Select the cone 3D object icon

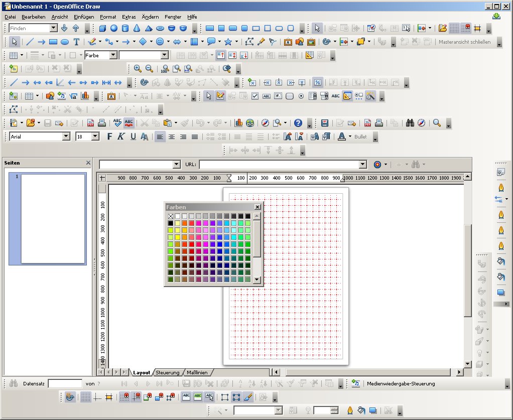point(137,29)
